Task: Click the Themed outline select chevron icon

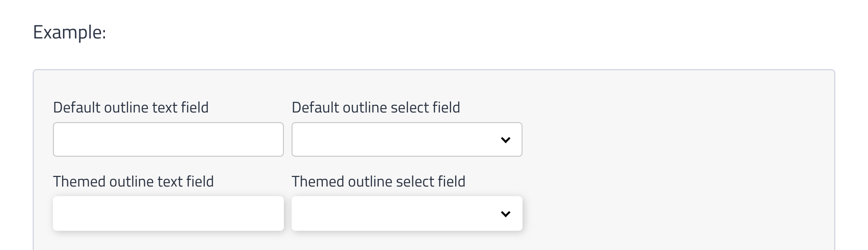Action: tap(505, 214)
